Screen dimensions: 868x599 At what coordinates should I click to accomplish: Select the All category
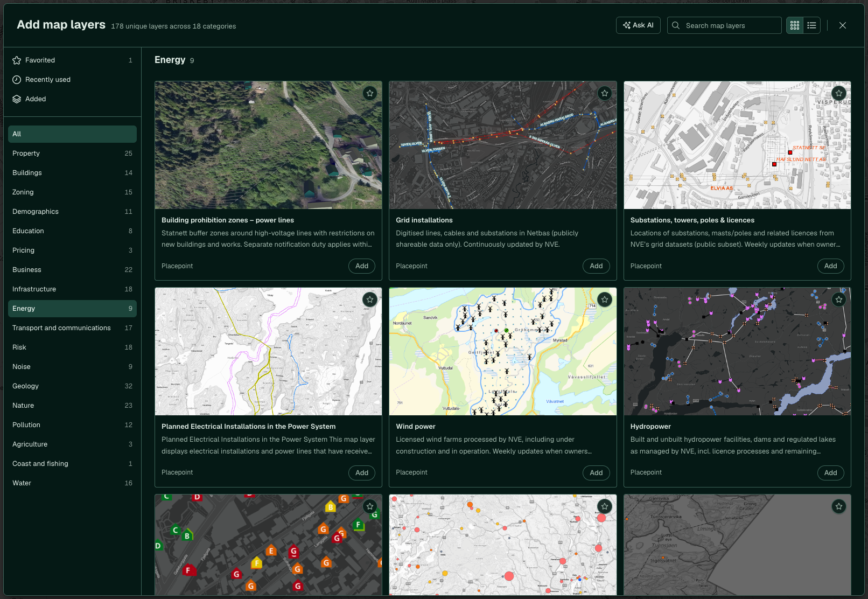click(x=72, y=134)
